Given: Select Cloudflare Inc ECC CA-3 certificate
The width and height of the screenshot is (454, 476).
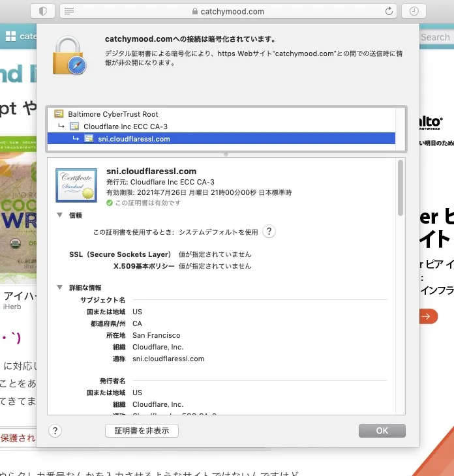Looking at the screenshot, I should pyautogui.click(x=221, y=126).
